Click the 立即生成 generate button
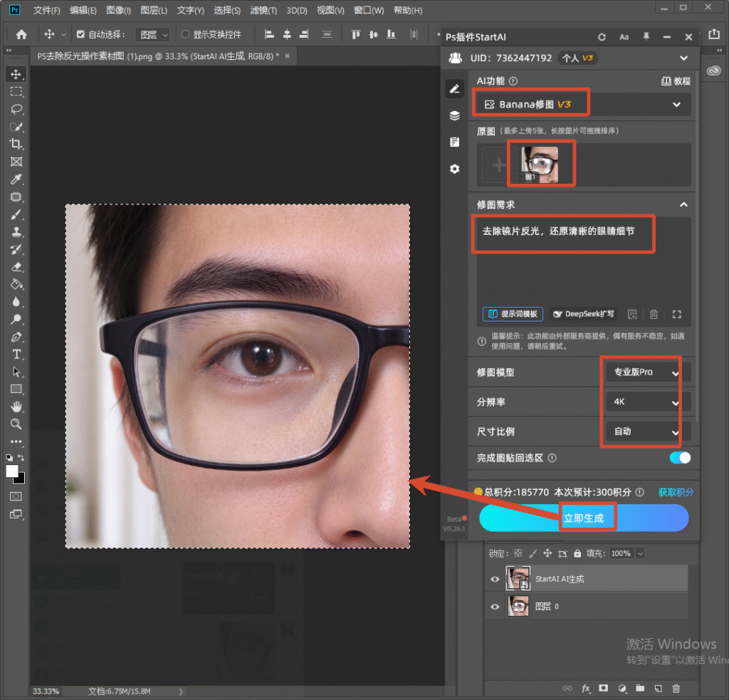The width and height of the screenshot is (729, 700). click(x=584, y=518)
